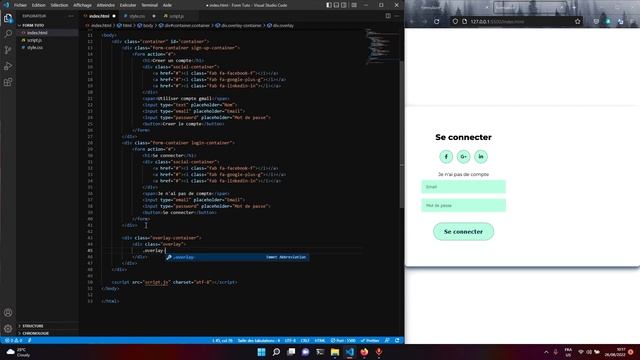Screen dimensions: 640x360
Task: Open index.html in file explorer
Action: 37,33
